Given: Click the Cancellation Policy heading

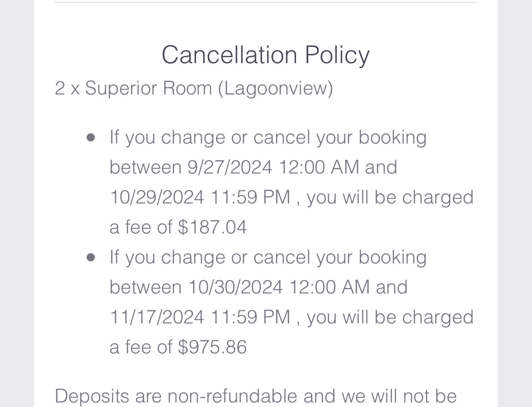Looking at the screenshot, I should [266, 55].
